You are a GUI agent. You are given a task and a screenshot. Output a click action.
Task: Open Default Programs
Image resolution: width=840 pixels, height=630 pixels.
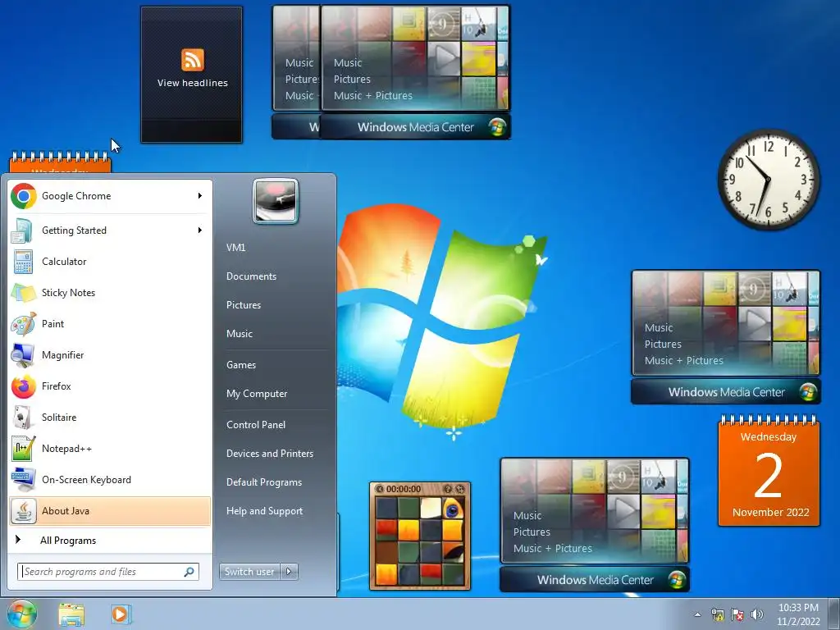coord(264,482)
